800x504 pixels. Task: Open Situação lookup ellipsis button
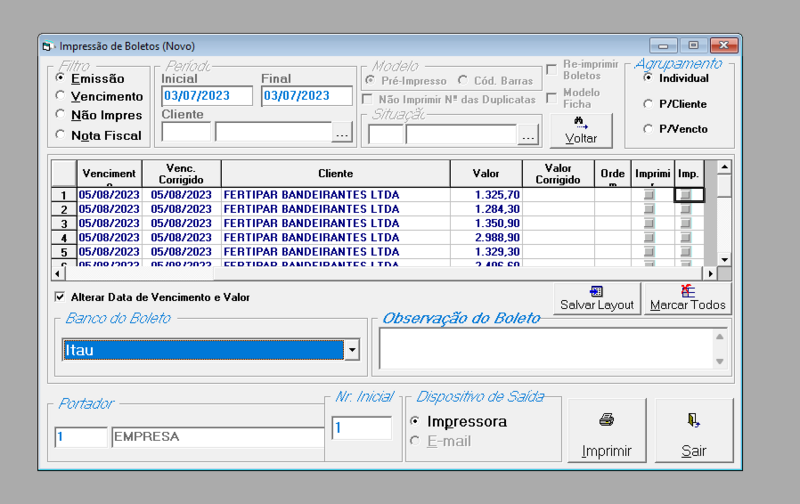[528, 135]
